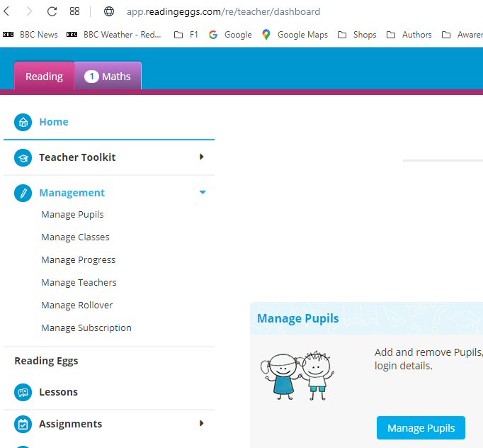Open Manage Pupils in sidebar
This screenshot has width=483, height=448.
(x=72, y=214)
